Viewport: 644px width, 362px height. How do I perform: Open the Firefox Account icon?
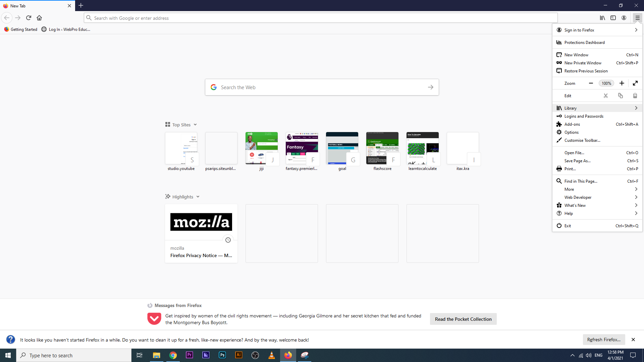tap(624, 18)
